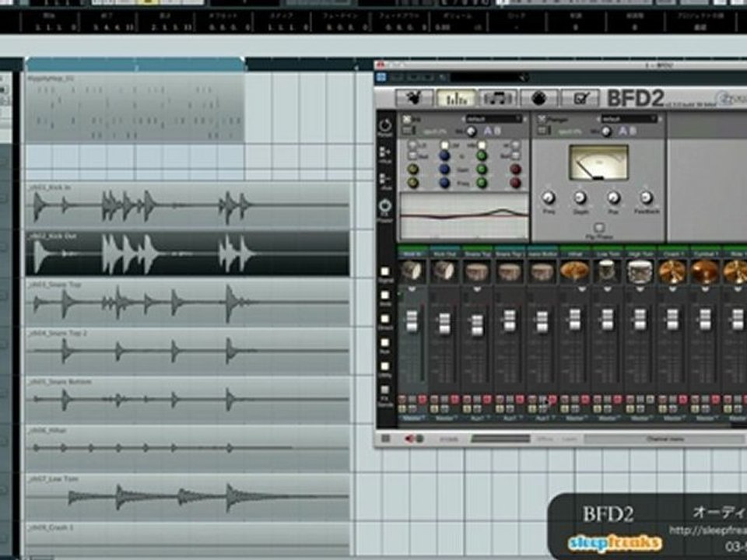Screen dimensions: 747x560
Task: Select the Crash 1 cymbal thumbnail
Action: point(672,271)
